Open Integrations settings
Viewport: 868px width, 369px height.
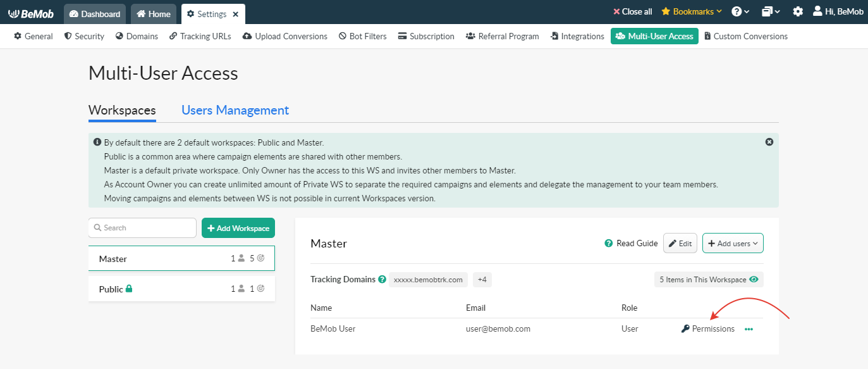click(577, 36)
